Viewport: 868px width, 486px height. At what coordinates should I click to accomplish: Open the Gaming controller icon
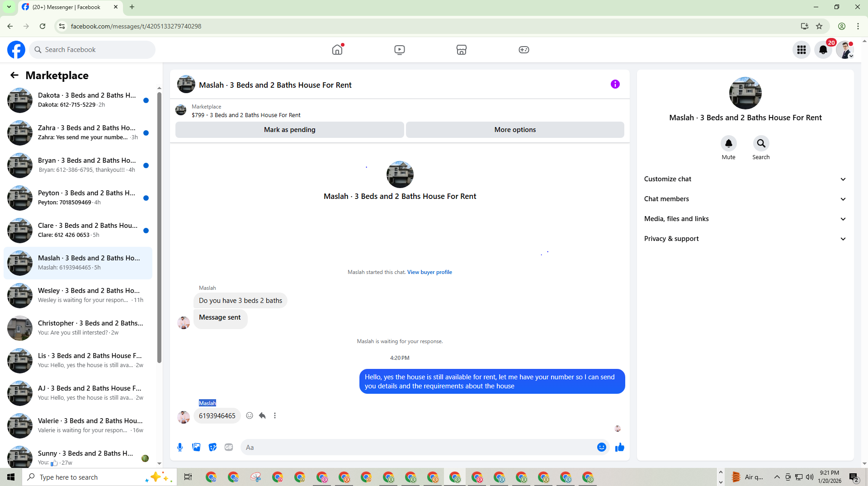524,50
